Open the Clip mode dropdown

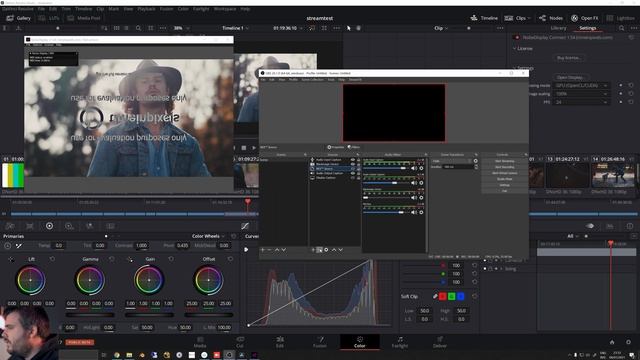pos(441,28)
